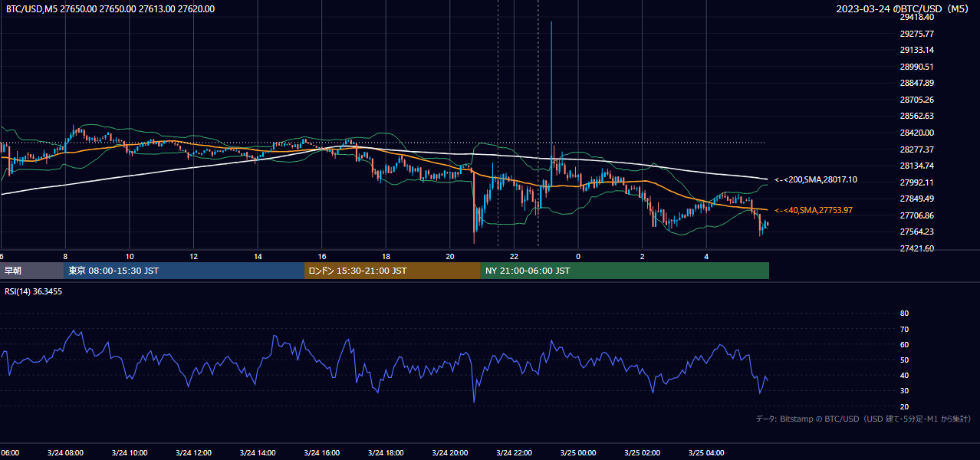Click hour tick 0 under price chart
This screenshot has height=460, width=980.
click(x=578, y=256)
